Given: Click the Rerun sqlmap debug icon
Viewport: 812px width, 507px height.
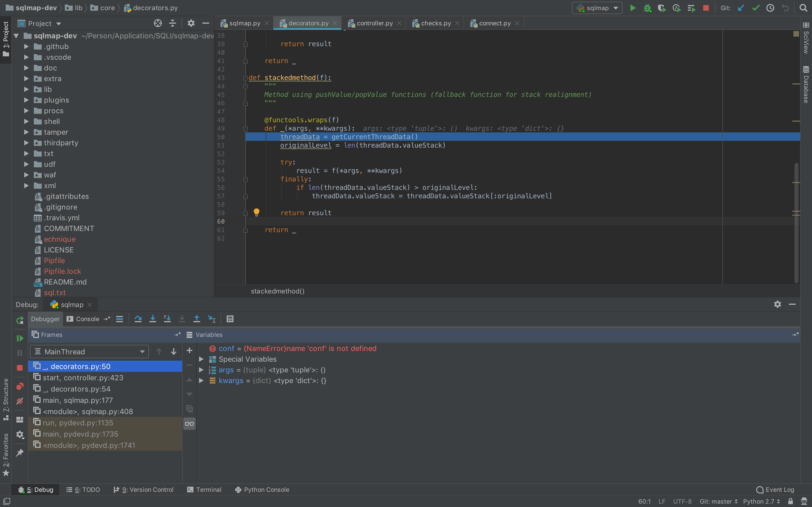Looking at the screenshot, I should pos(20,320).
